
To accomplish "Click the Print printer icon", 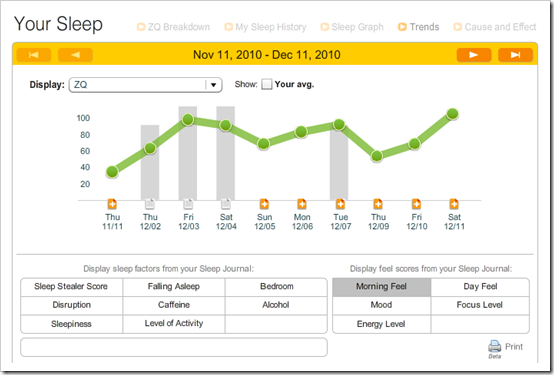I will [495, 346].
